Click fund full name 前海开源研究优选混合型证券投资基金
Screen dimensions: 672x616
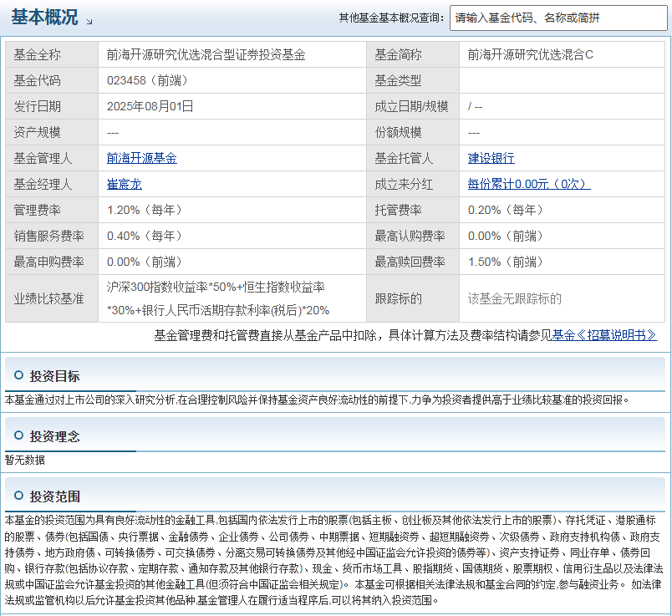click(206, 55)
